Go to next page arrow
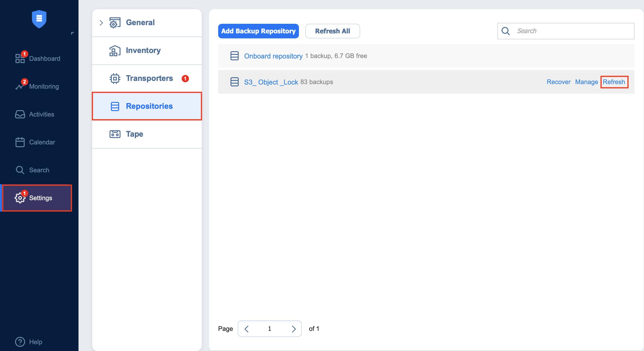 (293, 329)
